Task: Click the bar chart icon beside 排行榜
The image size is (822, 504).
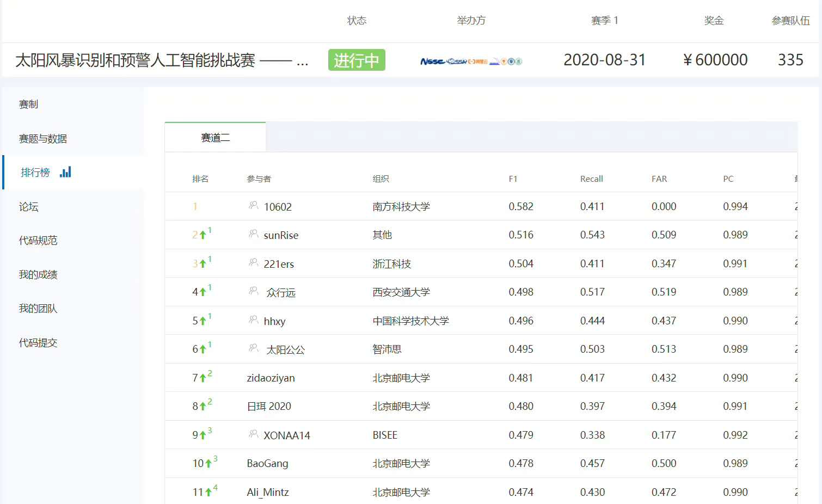Action: click(x=65, y=173)
